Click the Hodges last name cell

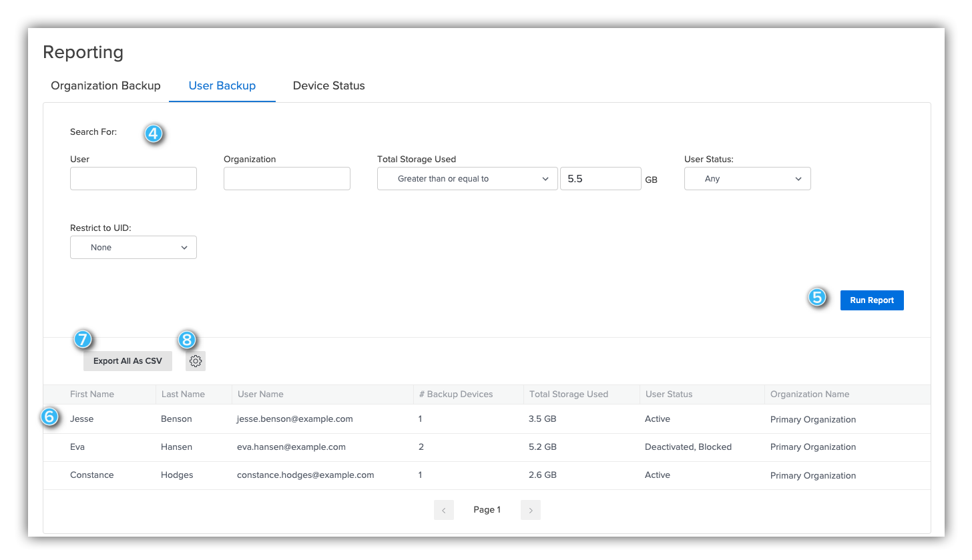pyautogui.click(x=177, y=475)
